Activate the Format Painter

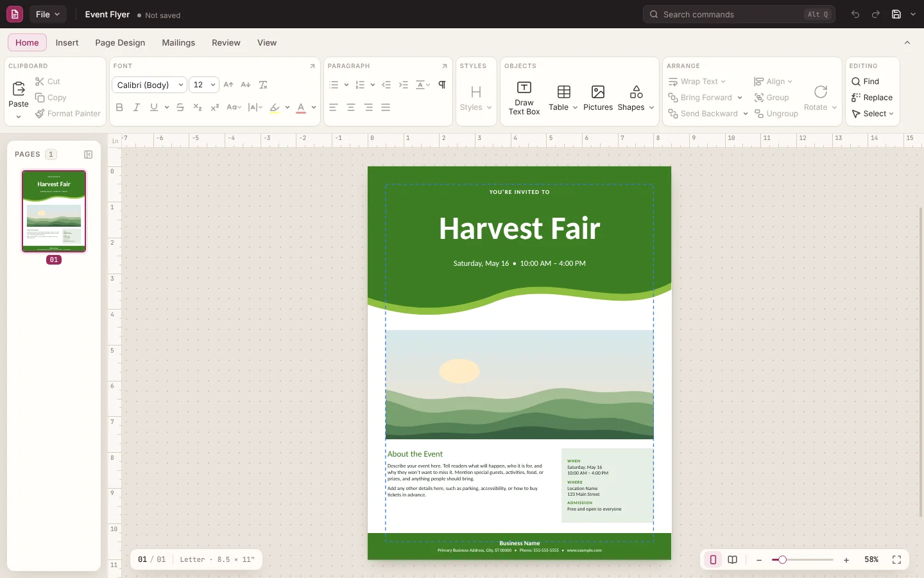pos(68,114)
